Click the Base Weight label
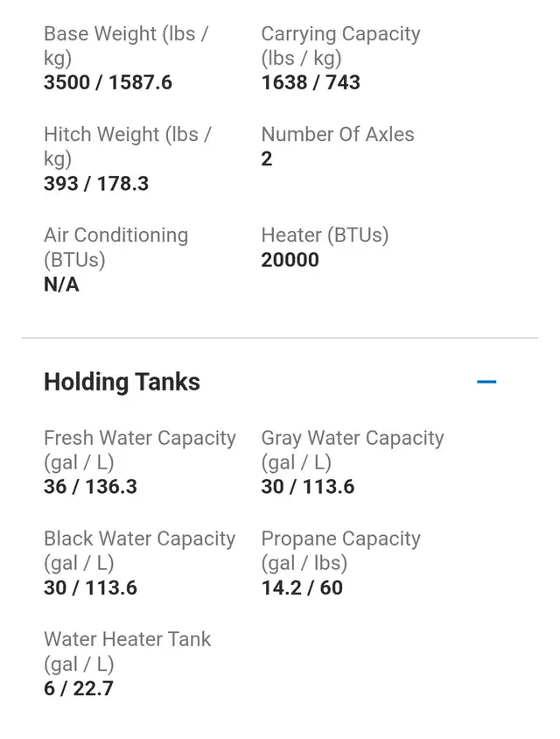The height and width of the screenshot is (739, 560). (126, 46)
